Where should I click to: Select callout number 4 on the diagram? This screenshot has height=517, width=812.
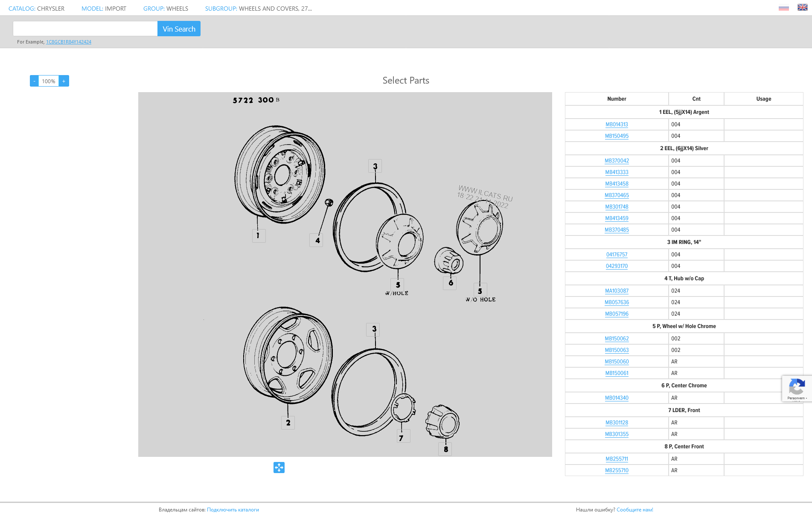(317, 240)
